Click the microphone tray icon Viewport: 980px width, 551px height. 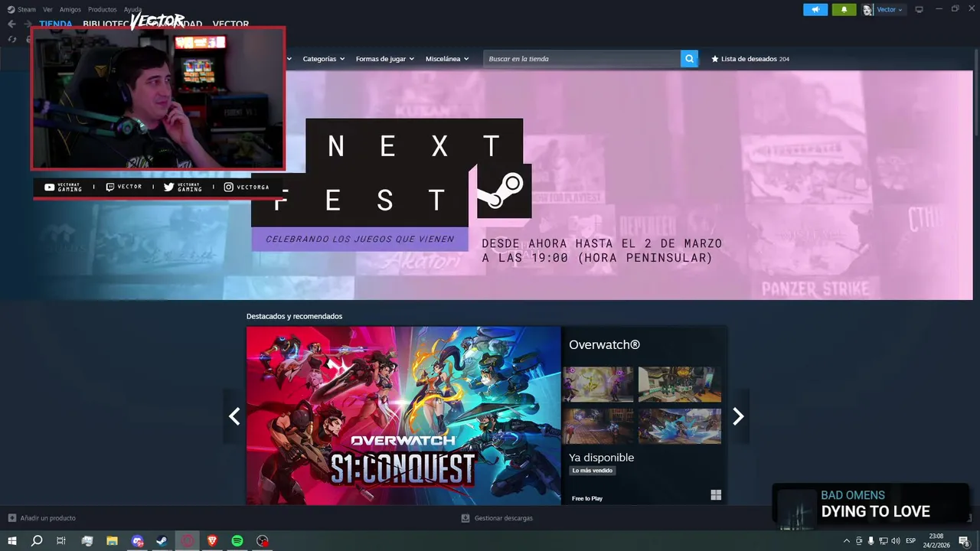[x=871, y=541]
